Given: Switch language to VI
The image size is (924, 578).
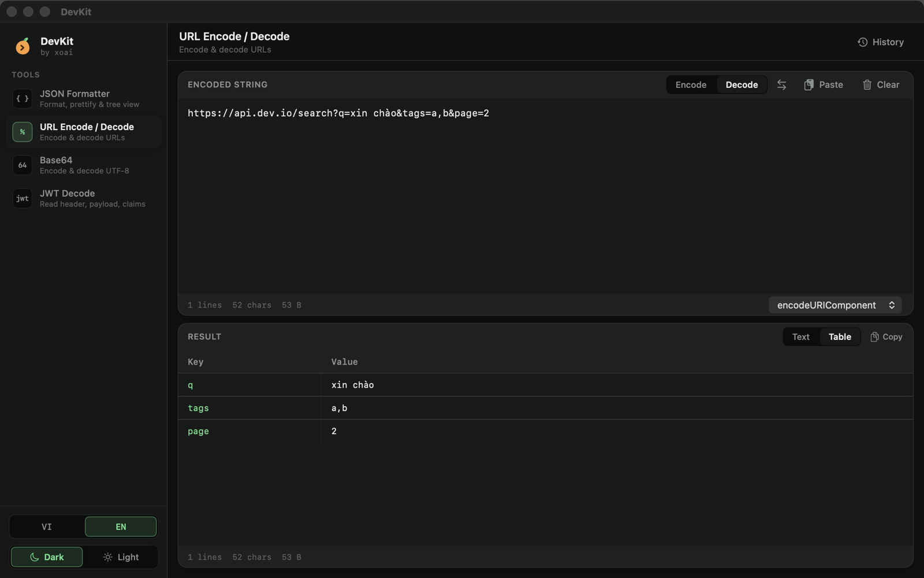Looking at the screenshot, I should point(47,527).
